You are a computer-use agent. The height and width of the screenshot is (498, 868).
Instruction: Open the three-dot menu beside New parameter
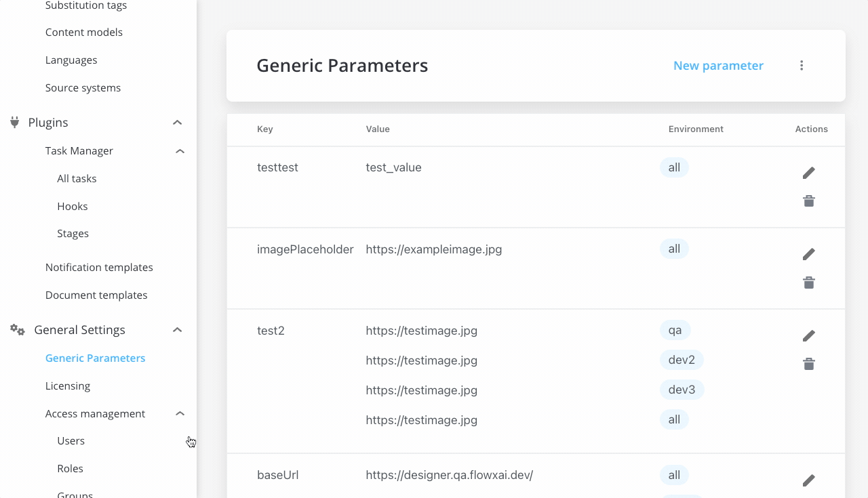pos(802,66)
